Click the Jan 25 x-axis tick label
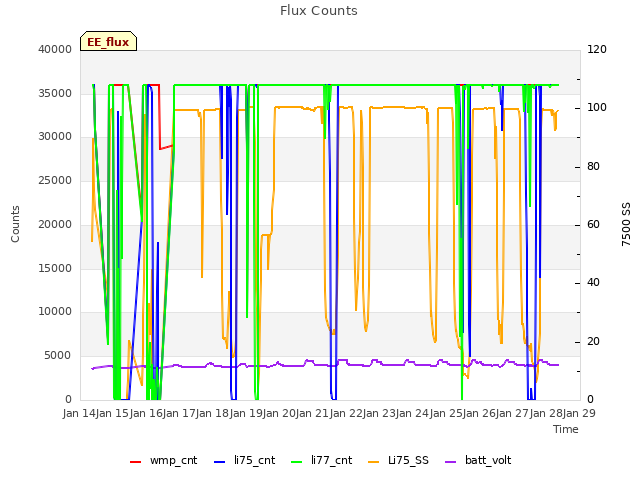This screenshot has width=640, height=480. tap(446, 413)
